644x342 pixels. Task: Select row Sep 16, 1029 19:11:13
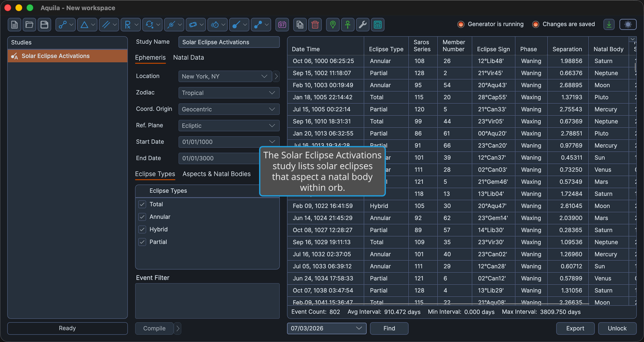pyautogui.click(x=462, y=242)
